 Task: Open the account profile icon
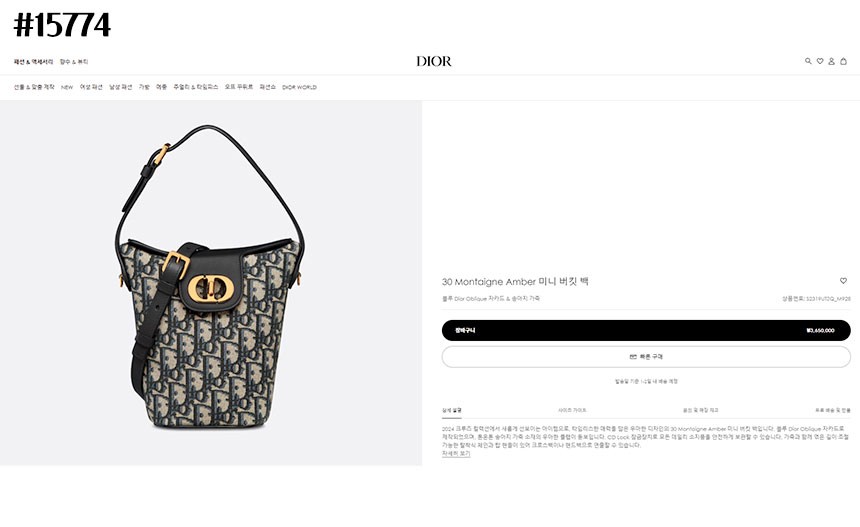point(831,61)
